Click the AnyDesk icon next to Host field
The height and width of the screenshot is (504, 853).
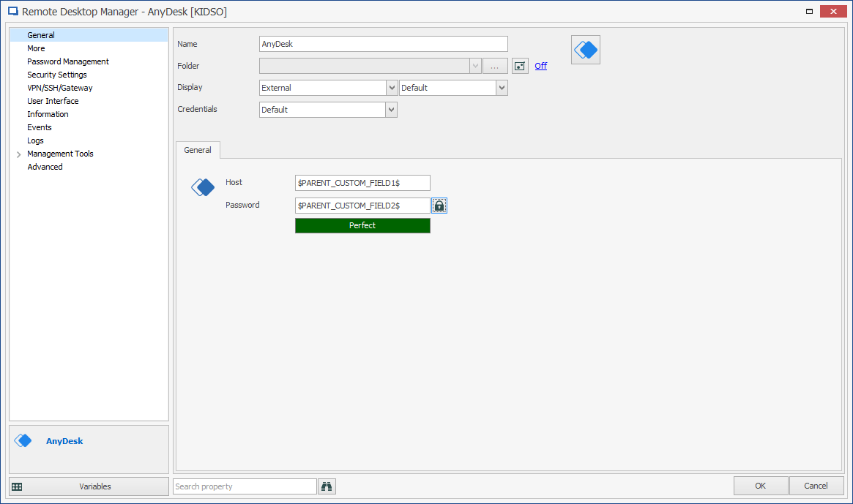point(202,187)
